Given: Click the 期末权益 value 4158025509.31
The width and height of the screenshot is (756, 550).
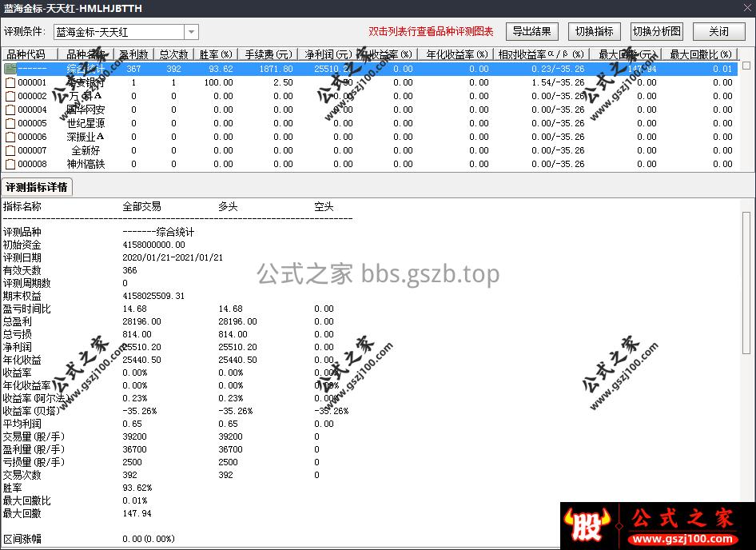Looking at the screenshot, I should pyautogui.click(x=153, y=296).
